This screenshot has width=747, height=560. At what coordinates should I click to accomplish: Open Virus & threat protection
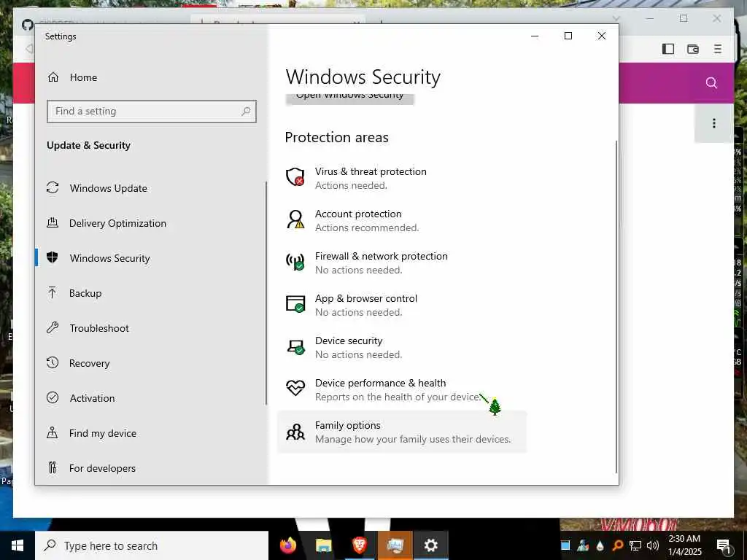(x=371, y=178)
